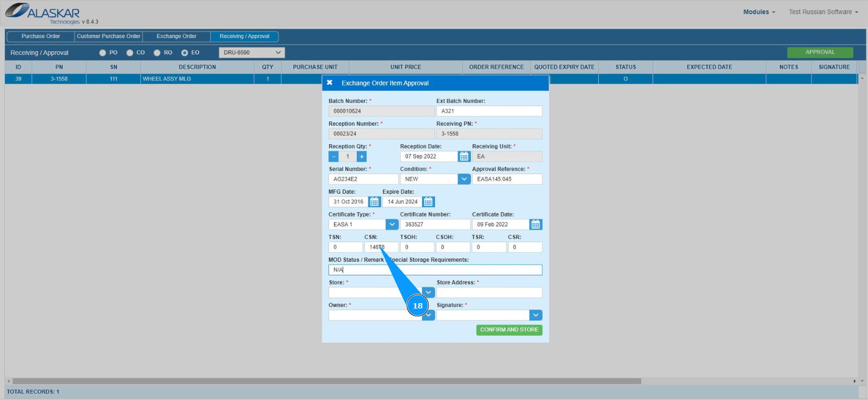Switch to the Purchase Order tab
This screenshot has width=868, height=400.
(41, 36)
